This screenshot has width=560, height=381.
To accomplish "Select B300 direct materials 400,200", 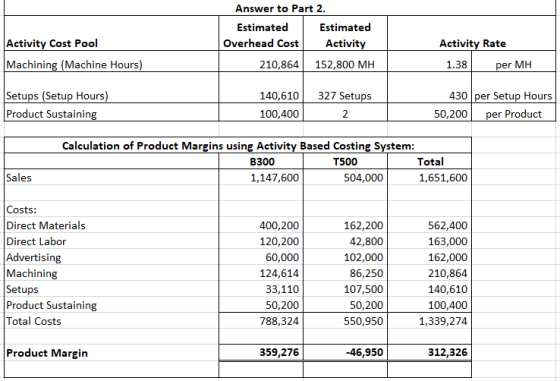I will coord(261,225).
